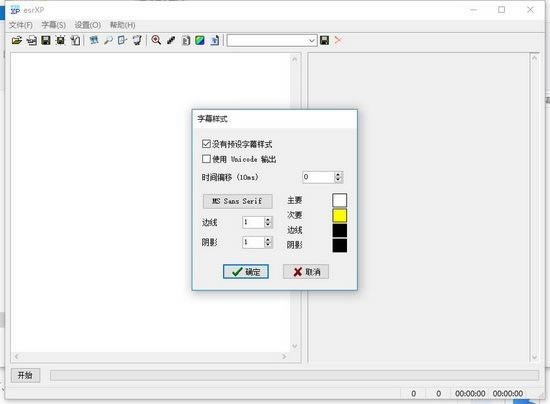Click the save icon beside the combo box
The image size is (550, 404).
coord(324,40)
